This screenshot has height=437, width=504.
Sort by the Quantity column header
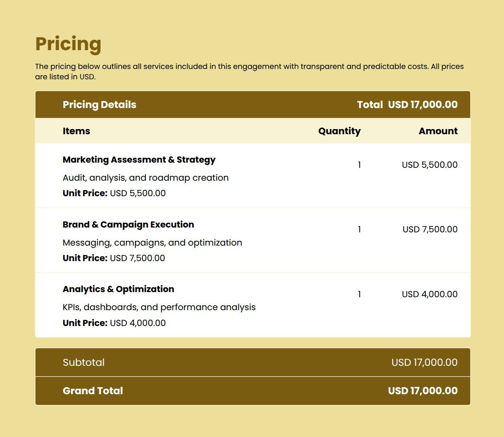click(340, 131)
